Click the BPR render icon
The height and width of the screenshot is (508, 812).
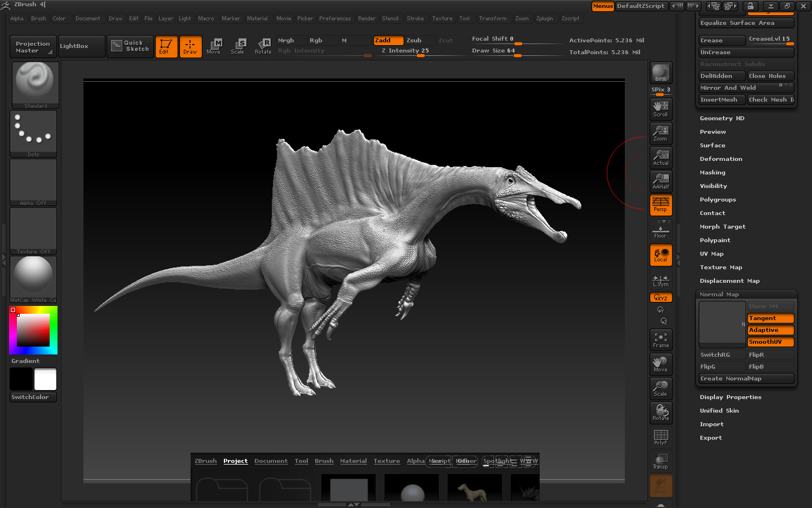coord(660,73)
